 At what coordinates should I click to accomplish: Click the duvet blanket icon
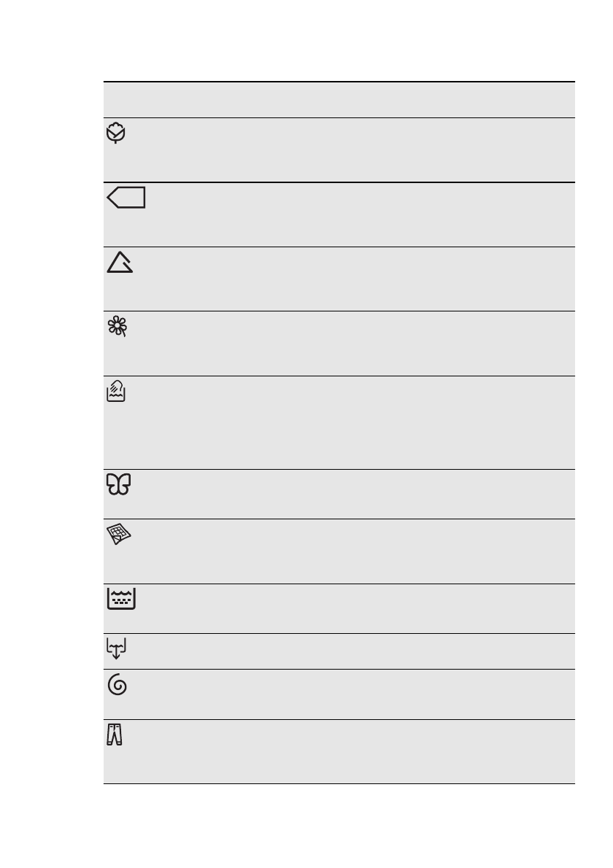point(118,536)
